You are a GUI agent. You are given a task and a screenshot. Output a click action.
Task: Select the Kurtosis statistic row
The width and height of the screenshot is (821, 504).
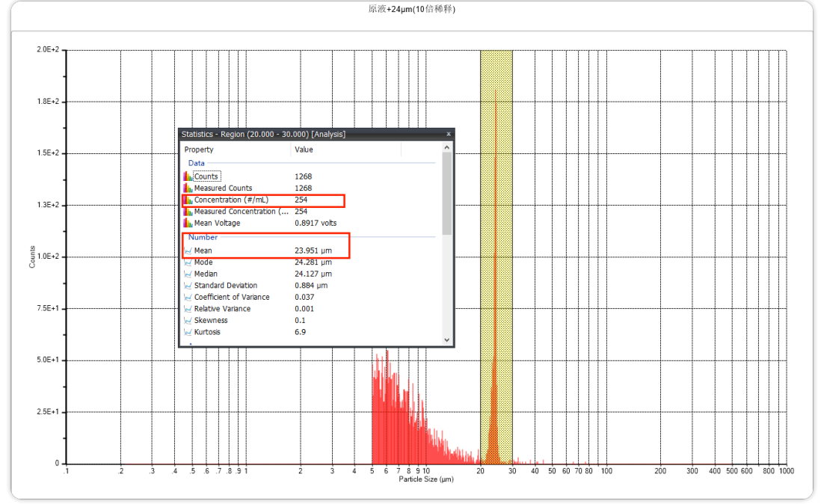coord(209,332)
